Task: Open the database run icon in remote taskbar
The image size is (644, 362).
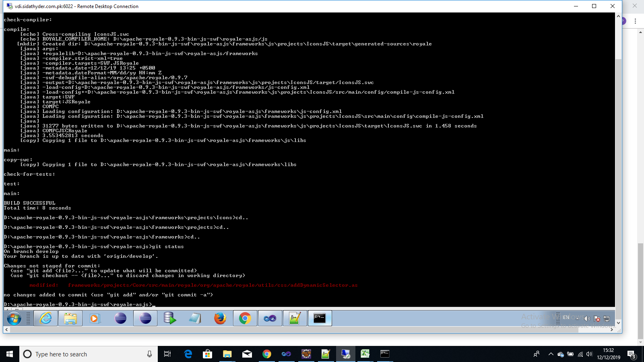Action: [170, 319]
